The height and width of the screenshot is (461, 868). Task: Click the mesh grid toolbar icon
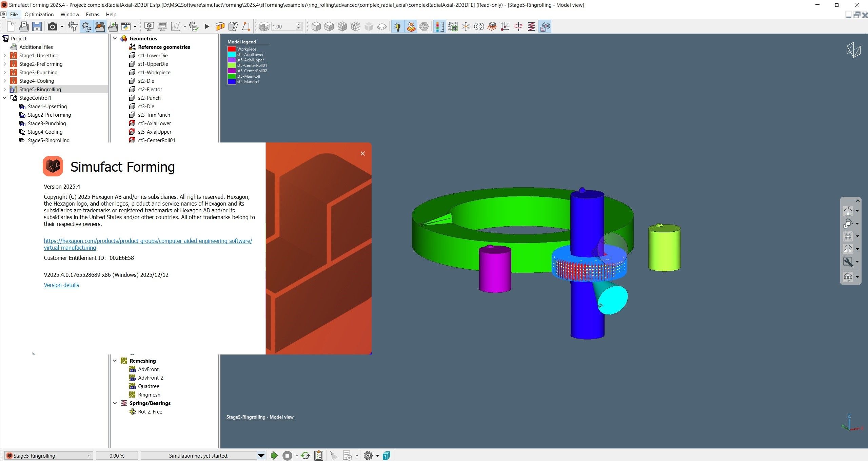point(452,26)
